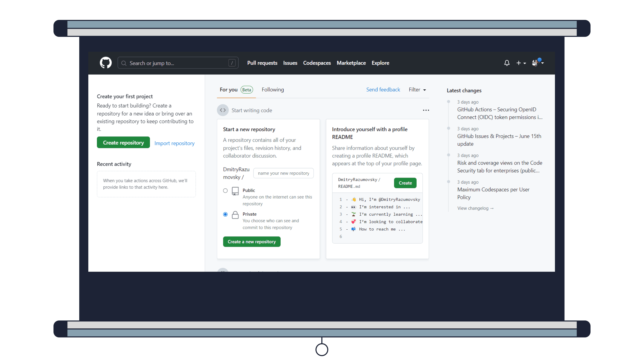
Task: Click the 'DmitryRazumovsky / README.md' path text
Action: [x=359, y=183]
